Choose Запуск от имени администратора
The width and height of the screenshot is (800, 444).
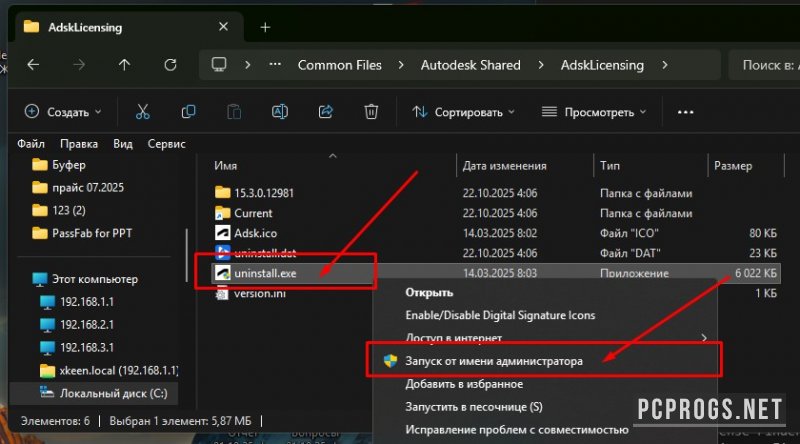point(544,361)
